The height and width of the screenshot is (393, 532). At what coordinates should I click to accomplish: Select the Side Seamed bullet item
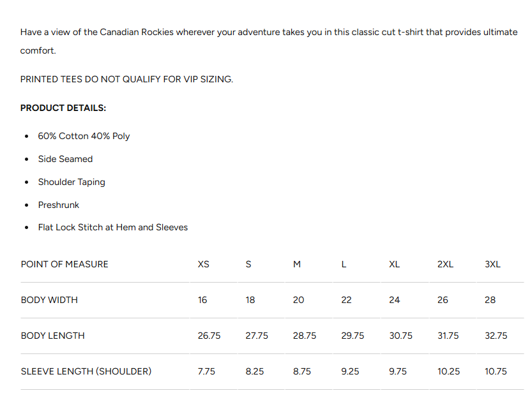pyautogui.click(x=65, y=159)
